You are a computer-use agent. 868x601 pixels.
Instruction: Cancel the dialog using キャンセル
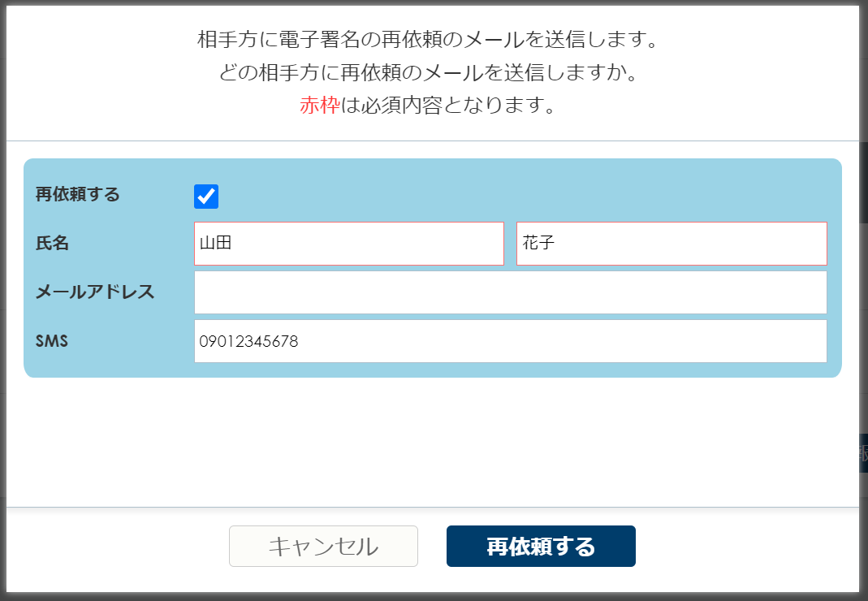323,546
